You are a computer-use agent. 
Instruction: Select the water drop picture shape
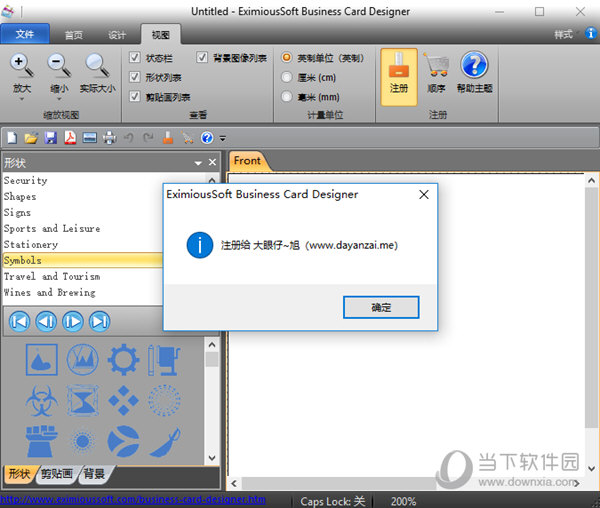[42, 360]
